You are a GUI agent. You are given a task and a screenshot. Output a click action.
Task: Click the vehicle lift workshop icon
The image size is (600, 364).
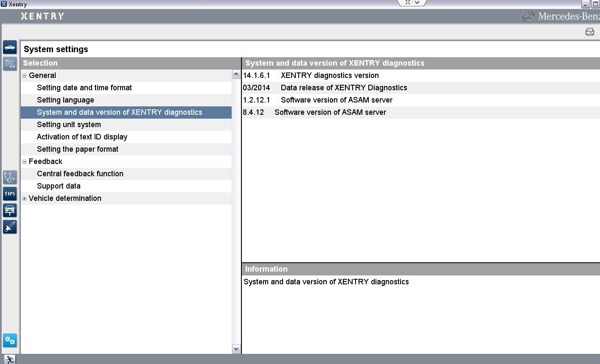tap(10, 210)
